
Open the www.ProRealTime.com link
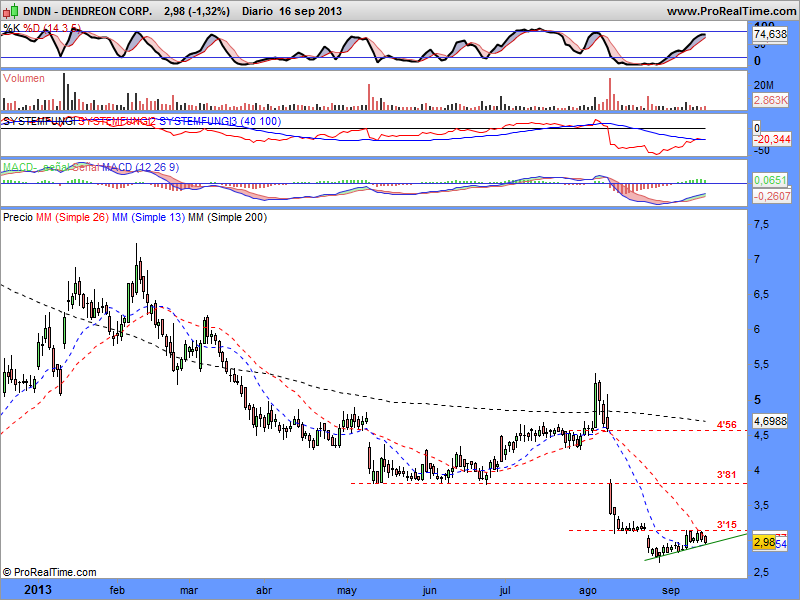(732, 11)
